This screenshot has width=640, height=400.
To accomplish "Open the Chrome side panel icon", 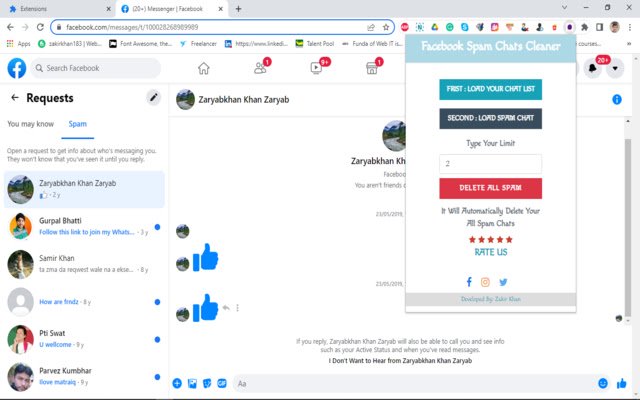I will [599, 27].
